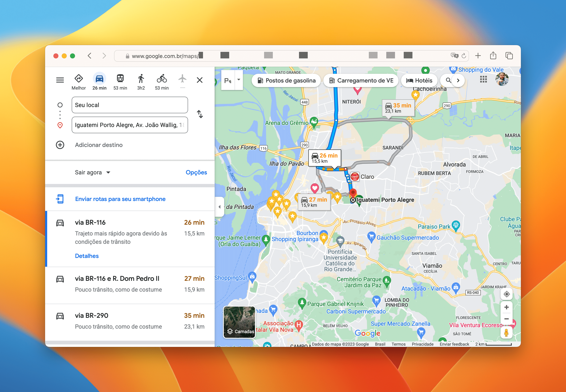
Task: Edit the Iguatemi Porto Alegre destination field
Action: pyautogui.click(x=130, y=125)
